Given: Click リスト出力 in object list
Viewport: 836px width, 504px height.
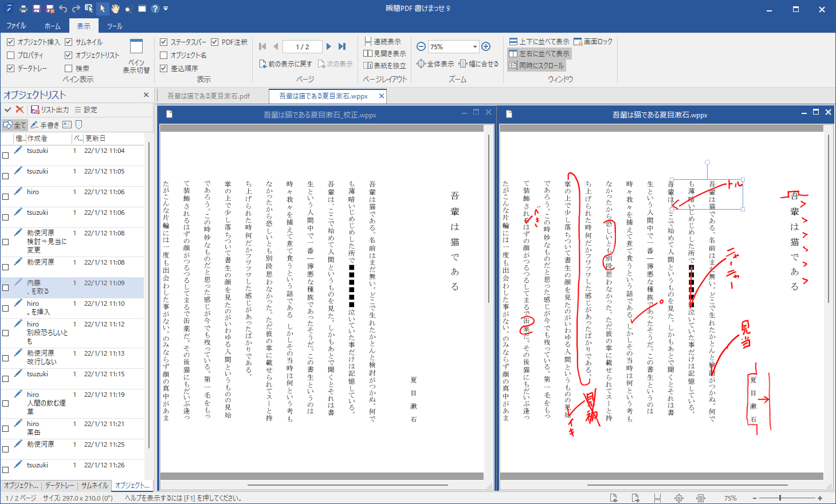Looking at the screenshot, I should pyautogui.click(x=50, y=109).
